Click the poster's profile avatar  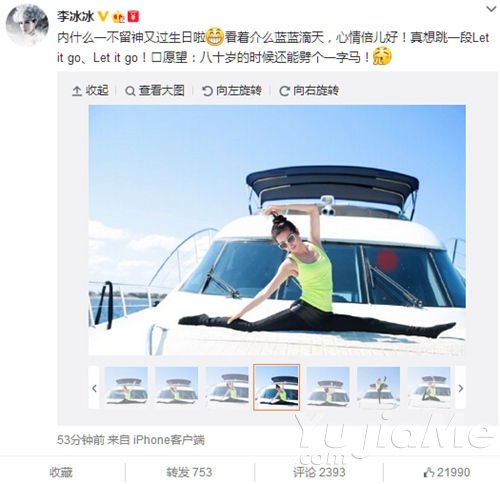[27, 25]
